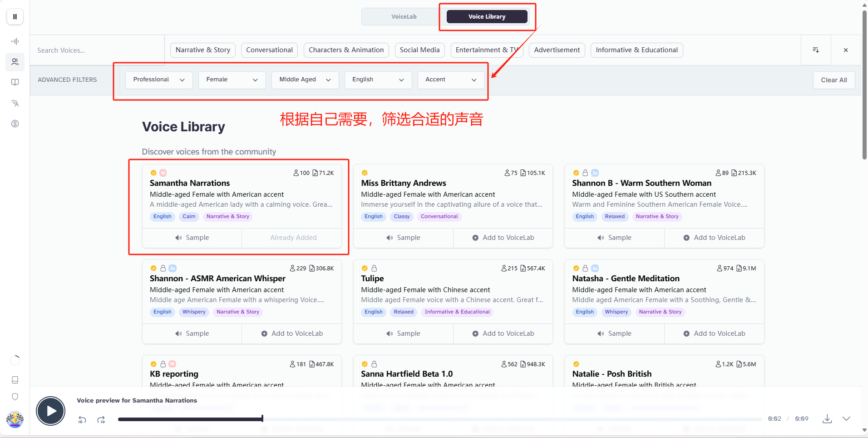The height and width of the screenshot is (438, 868).
Task: Play Sample for Tulipe voice
Action: click(403, 333)
